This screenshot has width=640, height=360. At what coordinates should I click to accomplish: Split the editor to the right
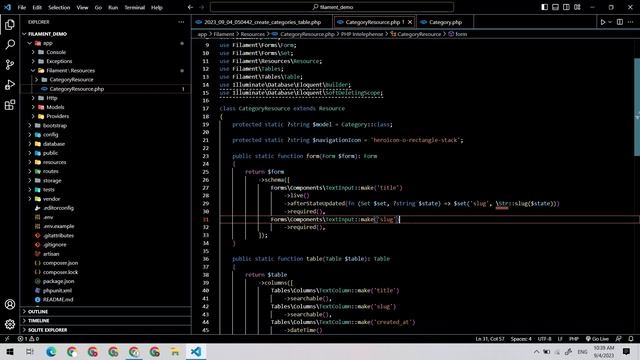pyautogui.click(x=620, y=22)
